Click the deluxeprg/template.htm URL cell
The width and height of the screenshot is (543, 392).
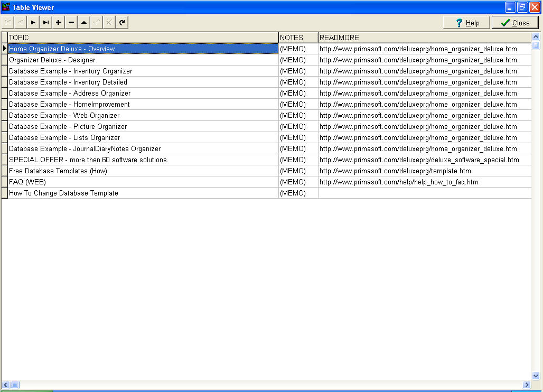pyautogui.click(x=425, y=171)
